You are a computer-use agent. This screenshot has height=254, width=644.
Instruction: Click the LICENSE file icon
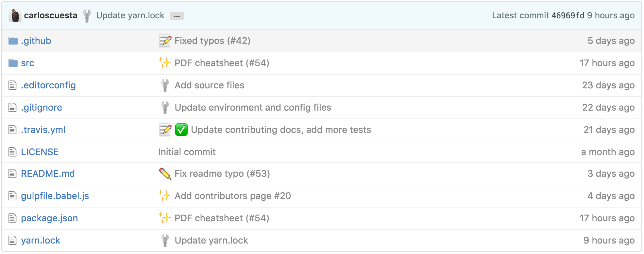coord(12,152)
